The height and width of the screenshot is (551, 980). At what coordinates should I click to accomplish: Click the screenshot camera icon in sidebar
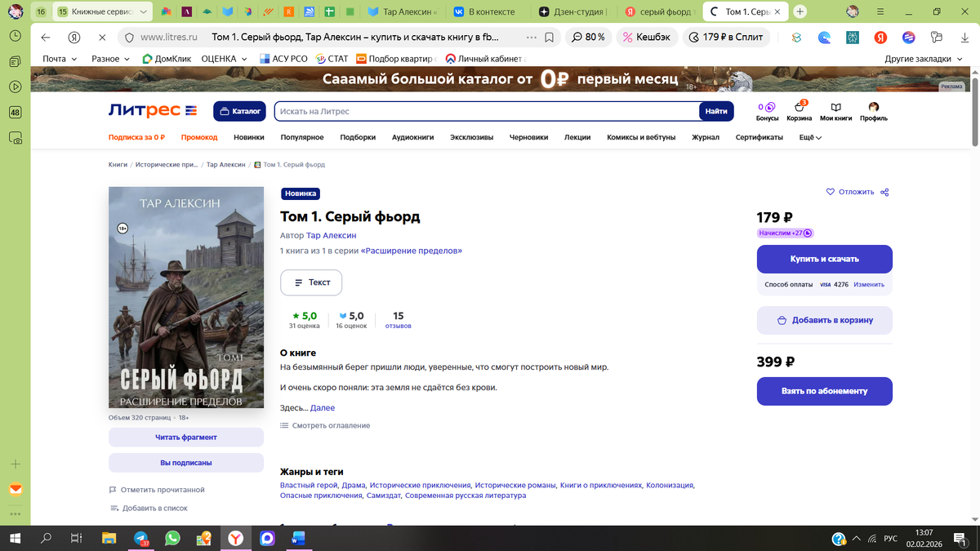point(15,140)
